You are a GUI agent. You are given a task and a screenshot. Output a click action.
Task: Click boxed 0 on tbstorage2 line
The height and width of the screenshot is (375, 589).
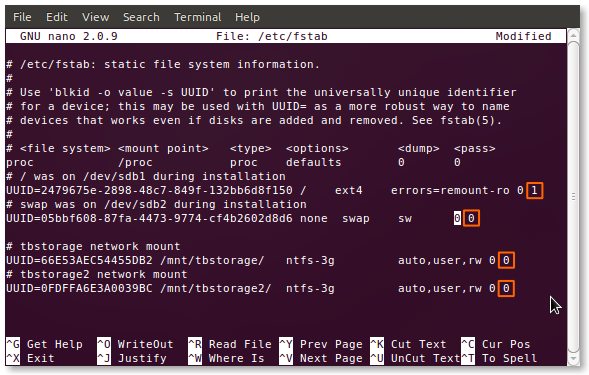pyautogui.click(x=506, y=289)
